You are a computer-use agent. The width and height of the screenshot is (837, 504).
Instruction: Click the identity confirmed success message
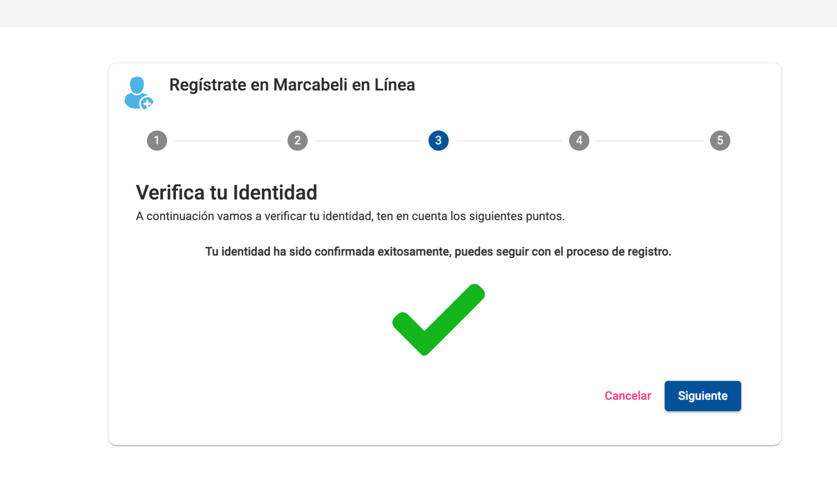pos(438,252)
